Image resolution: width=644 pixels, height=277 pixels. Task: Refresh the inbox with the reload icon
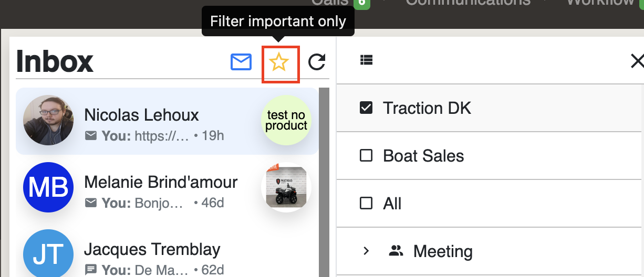click(317, 62)
